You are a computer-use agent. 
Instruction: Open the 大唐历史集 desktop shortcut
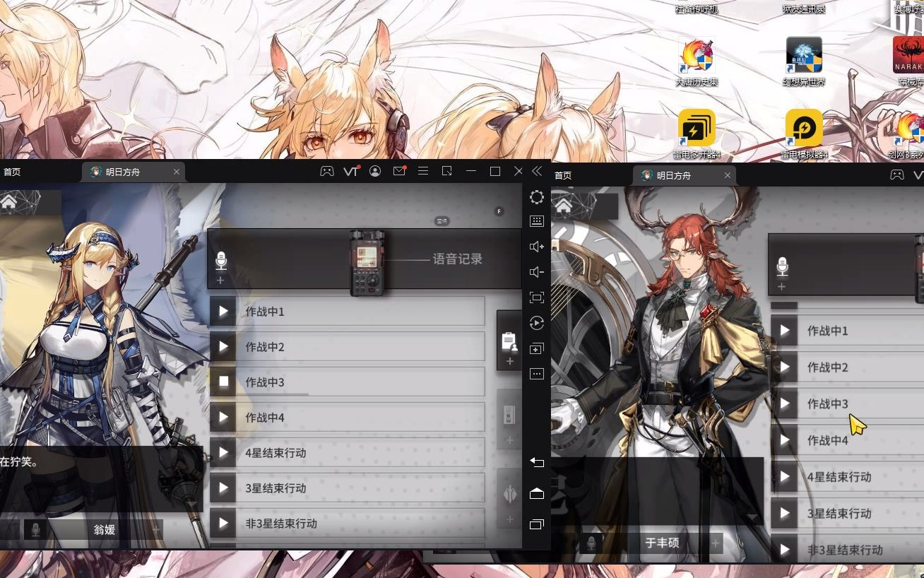697,61
